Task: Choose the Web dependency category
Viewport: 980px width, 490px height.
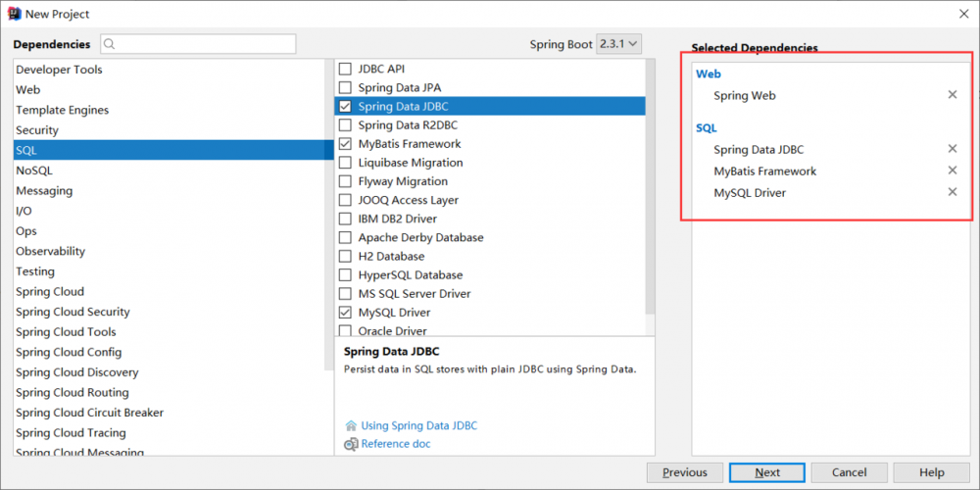Action: pos(28,89)
